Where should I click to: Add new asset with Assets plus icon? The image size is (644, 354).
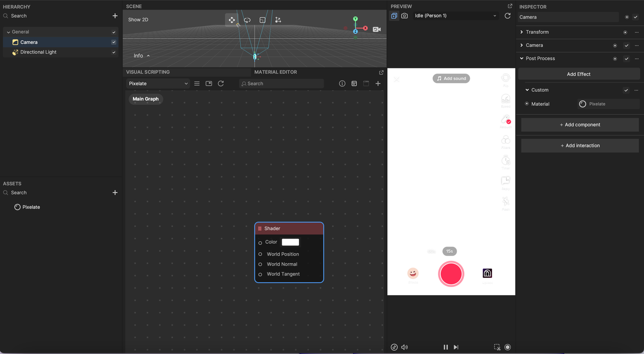coord(115,192)
